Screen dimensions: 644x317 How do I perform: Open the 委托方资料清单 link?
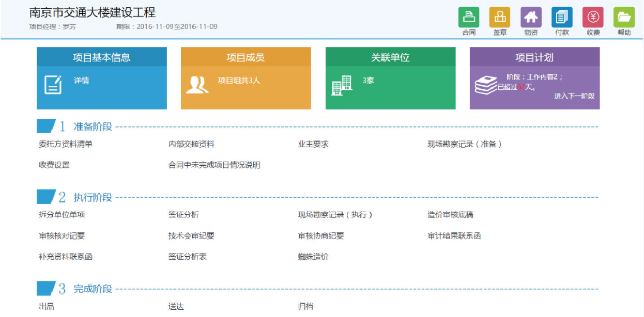tap(66, 145)
